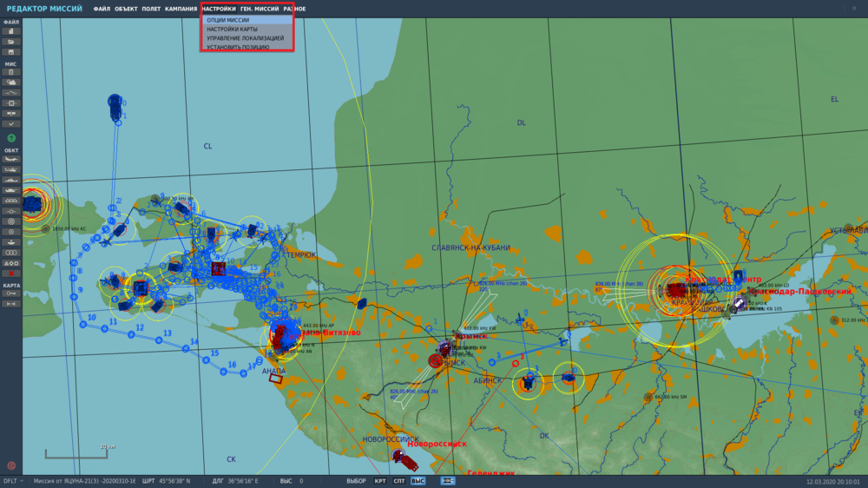The image size is (868, 488).
Task: Toggle the highlighted status bar icon button
Action: pyautogui.click(x=448, y=481)
